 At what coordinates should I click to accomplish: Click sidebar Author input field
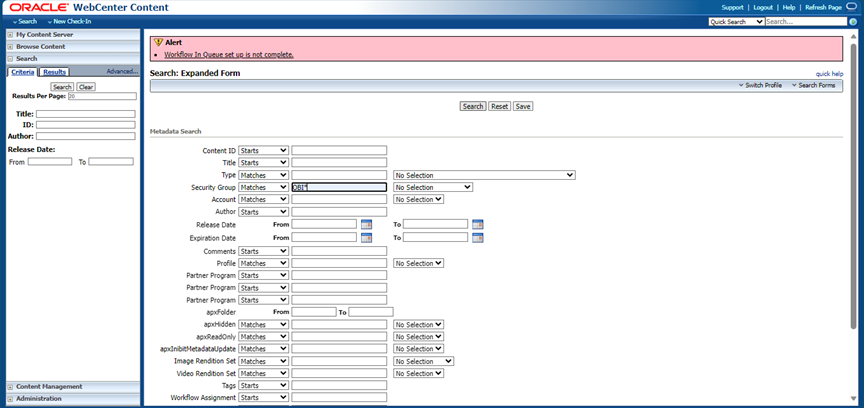click(x=85, y=136)
